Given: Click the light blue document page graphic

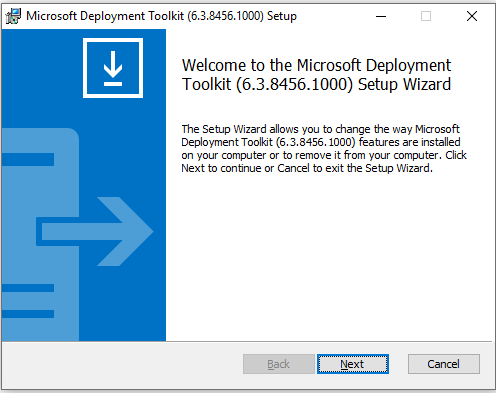Looking at the screenshot, I should point(40,234).
